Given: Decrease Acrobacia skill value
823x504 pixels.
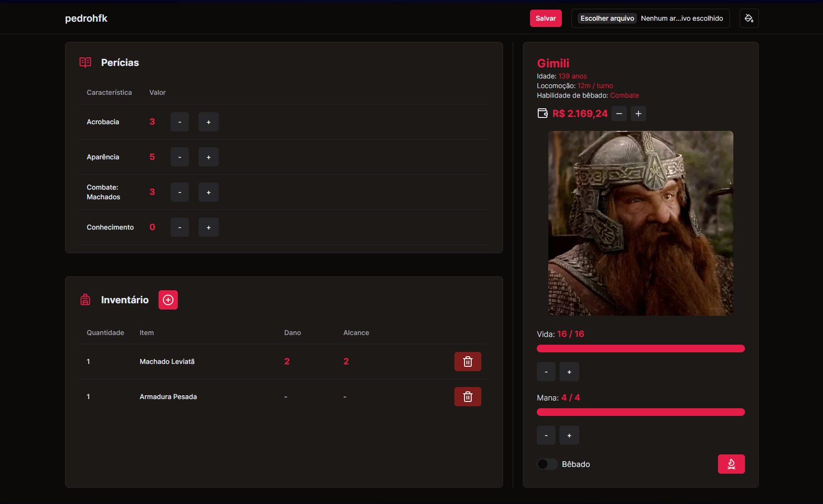Looking at the screenshot, I should [180, 122].
